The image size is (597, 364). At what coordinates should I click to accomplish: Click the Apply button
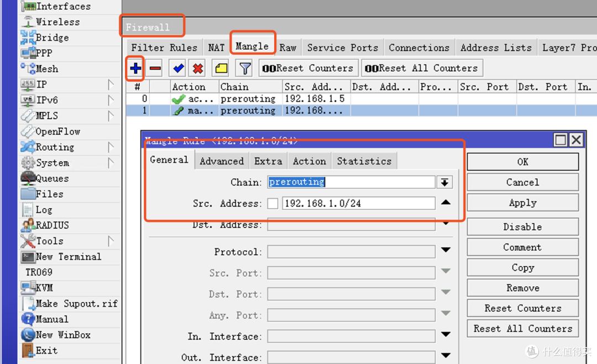click(x=522, y=203)
